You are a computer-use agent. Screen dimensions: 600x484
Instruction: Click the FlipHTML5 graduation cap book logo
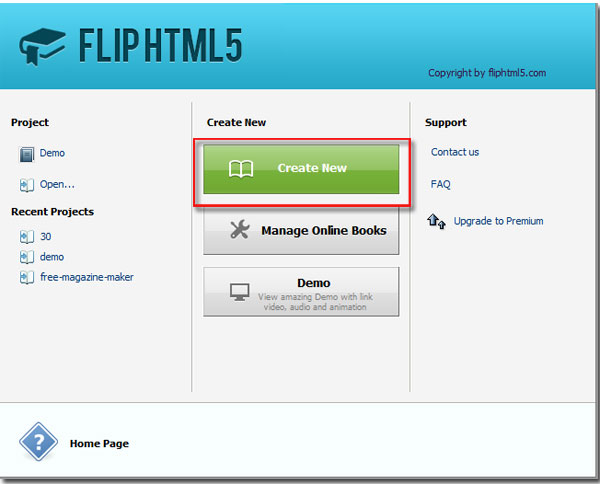click(42, 47)
